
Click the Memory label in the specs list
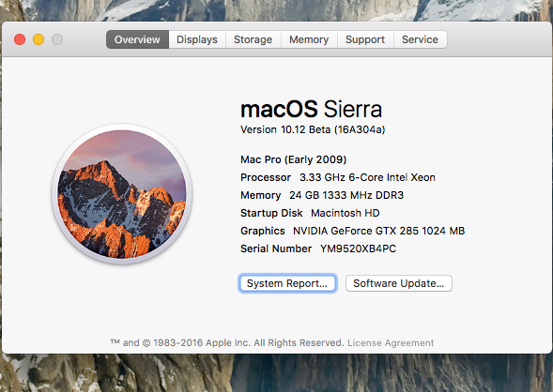(x=261, y=195)
